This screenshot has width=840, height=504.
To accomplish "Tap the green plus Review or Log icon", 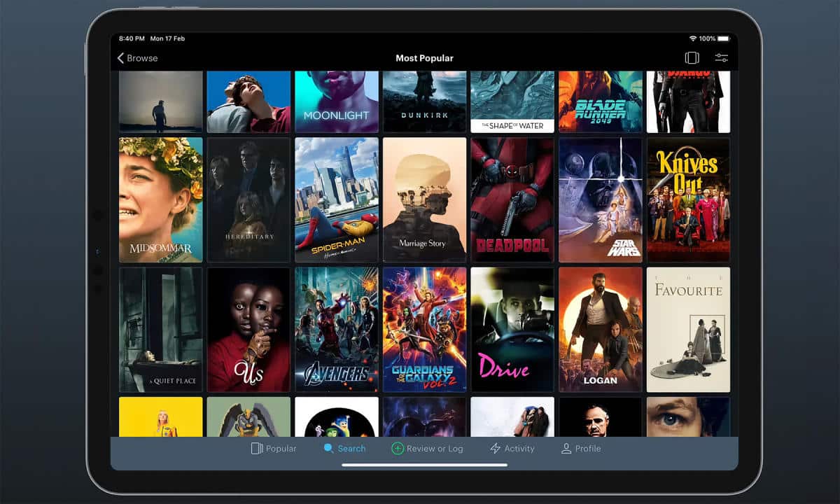I will coord(398,449).
